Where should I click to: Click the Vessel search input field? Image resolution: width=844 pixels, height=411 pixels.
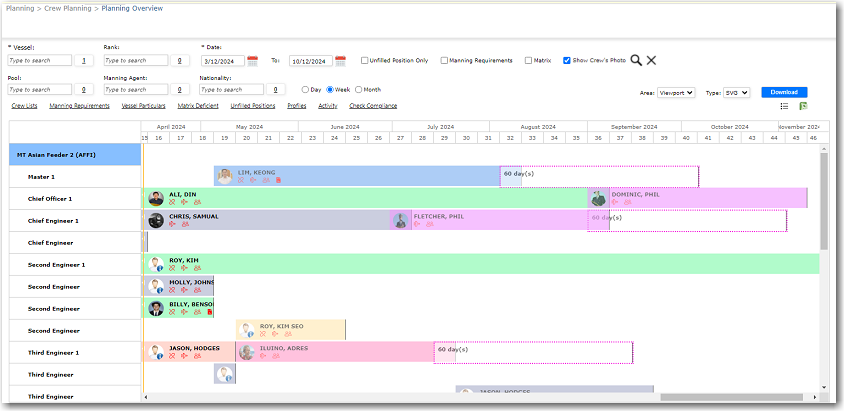(40, 61)
